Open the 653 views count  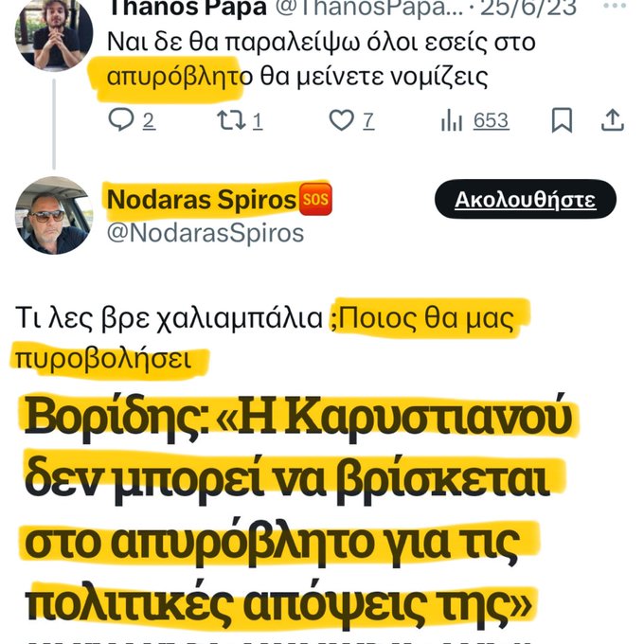(491, 121)
